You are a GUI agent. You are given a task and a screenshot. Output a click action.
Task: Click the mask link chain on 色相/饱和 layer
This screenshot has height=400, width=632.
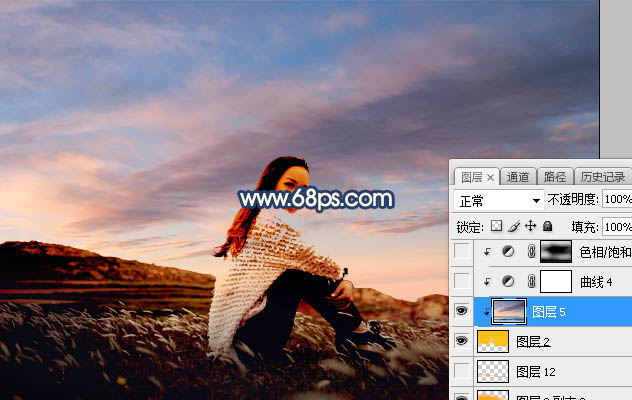[x=531, y=252]
